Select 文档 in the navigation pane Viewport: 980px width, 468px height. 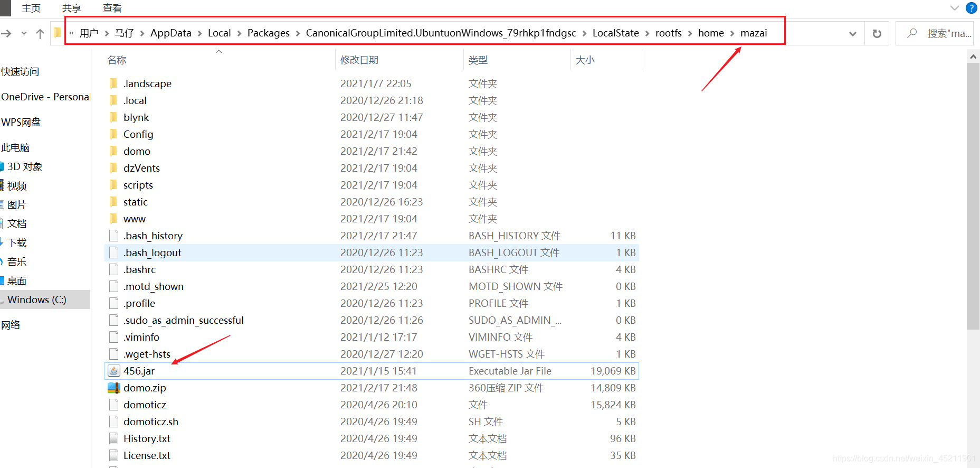coord(17,223)
